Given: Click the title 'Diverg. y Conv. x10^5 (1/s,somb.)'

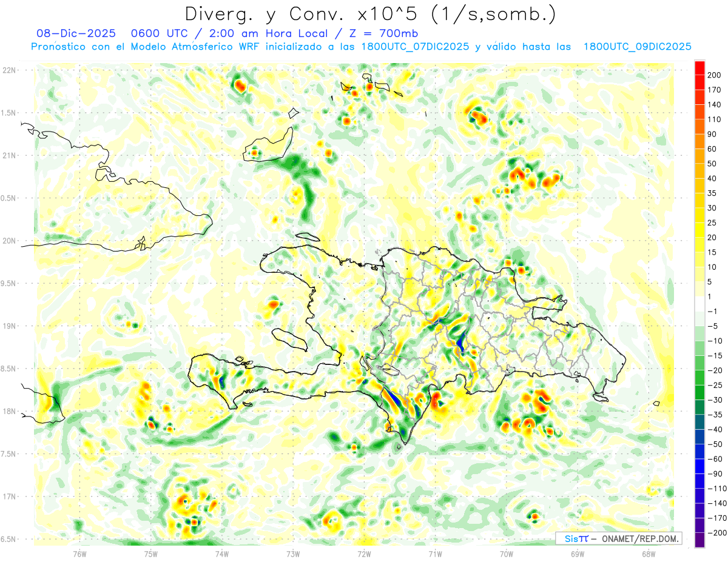Looking at the screenshot, I should 369,14.
